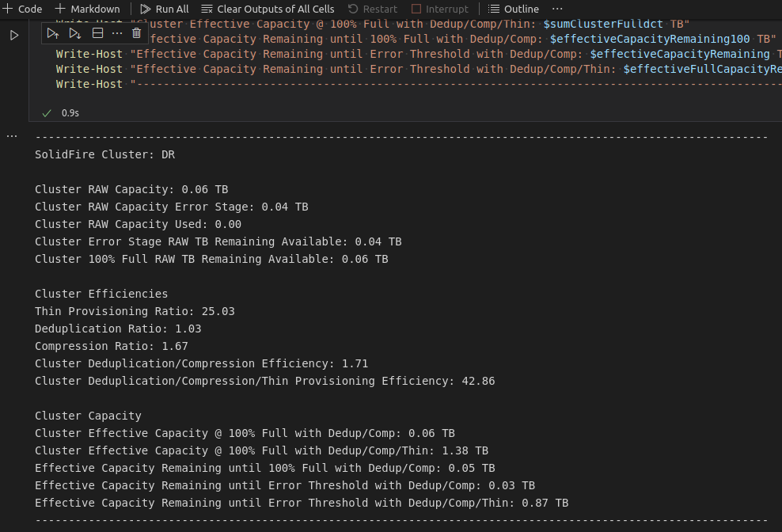
Task: Click 'Cluster RAW Capacity Error Stage' line
Action: [x=172, y=207]
